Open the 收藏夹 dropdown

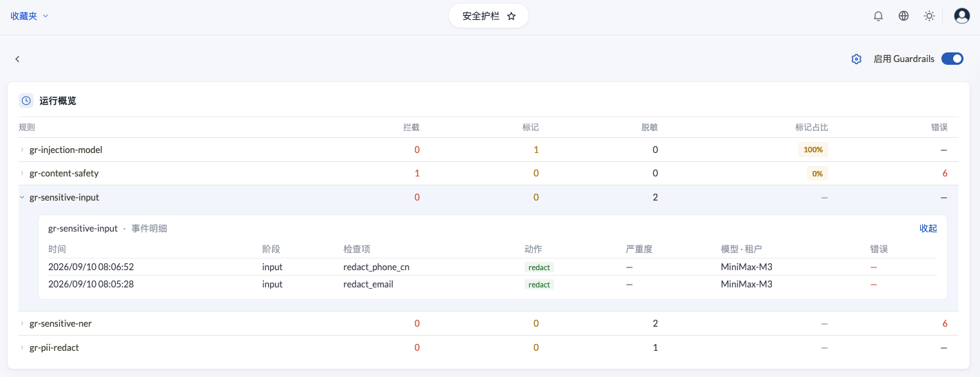point(29,16)
